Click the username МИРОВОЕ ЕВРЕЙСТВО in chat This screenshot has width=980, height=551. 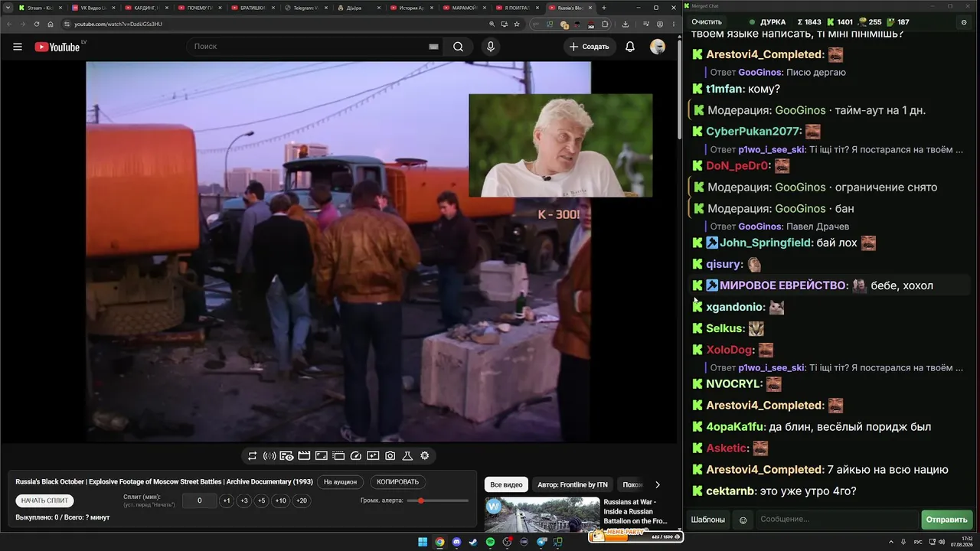point(784,285)
